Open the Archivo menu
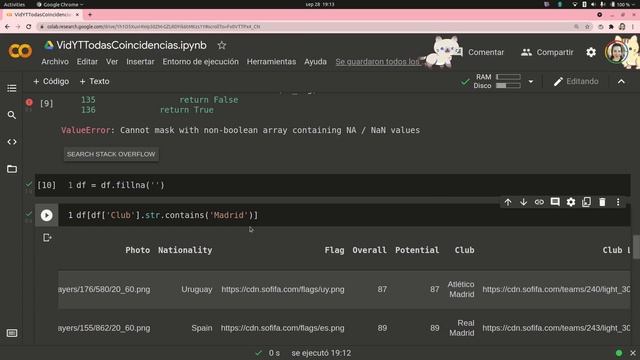This screenshot has height=360, width=640. coord(55,62)
